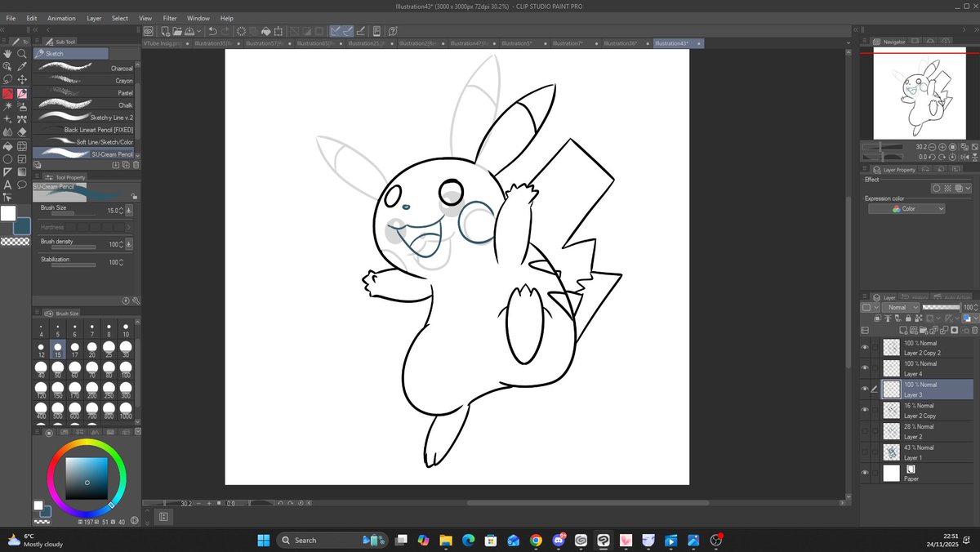
Task: Expand the Hardness options arrow
Action: [x=128, y=227]
